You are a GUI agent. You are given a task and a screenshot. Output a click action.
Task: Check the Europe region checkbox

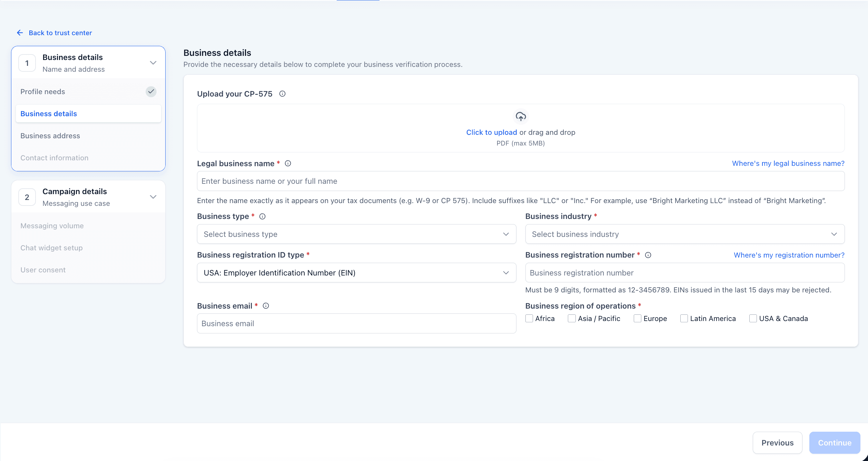click(637, 319)
